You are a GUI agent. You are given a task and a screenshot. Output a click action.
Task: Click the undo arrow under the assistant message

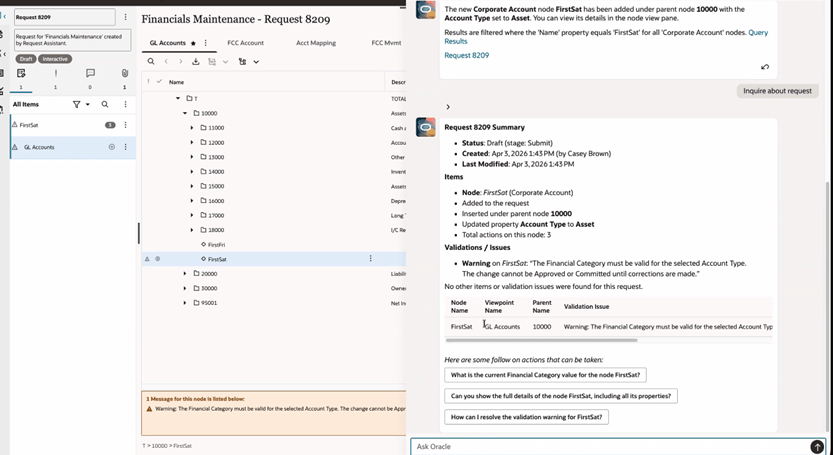[765, 67]
